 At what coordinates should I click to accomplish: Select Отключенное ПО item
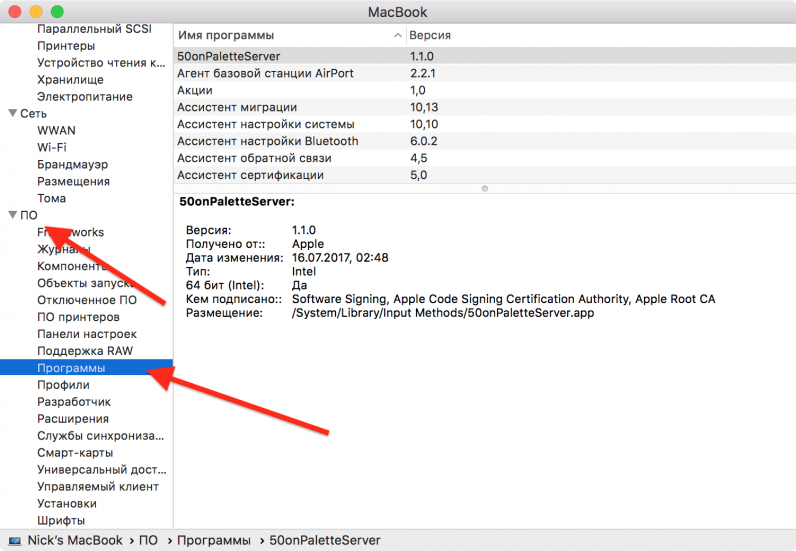click(87, 300)
